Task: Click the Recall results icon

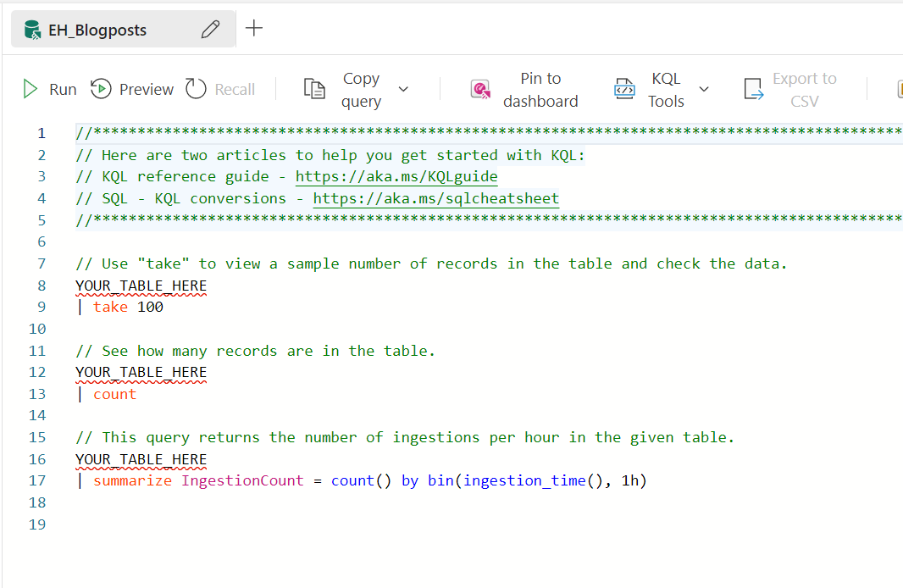Action: click(194, 88)
